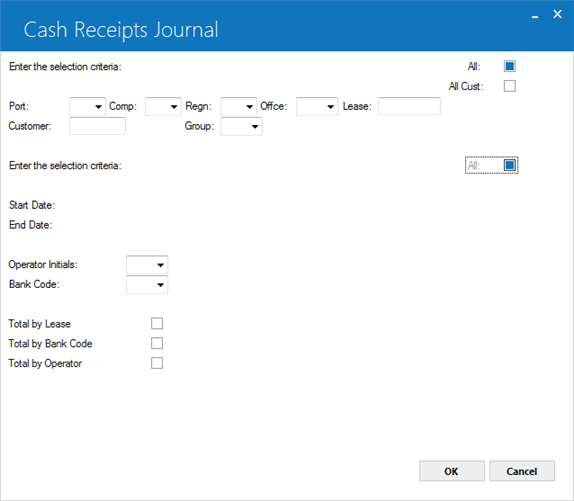This screenshot has height=501, width=574.
Task: Expand the Bank Code dropdown
Action: (147, 284)
